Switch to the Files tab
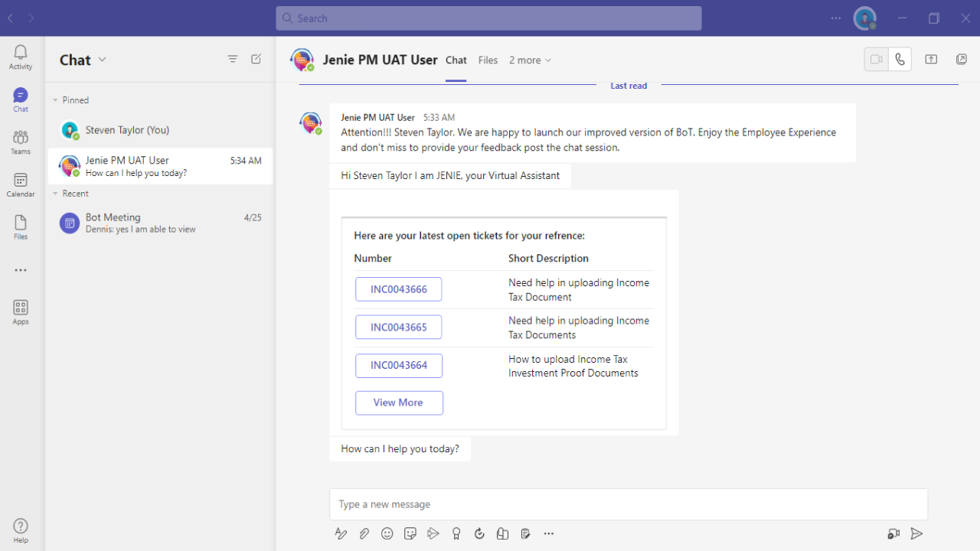 pyautogui.click(x=488, y=60)
